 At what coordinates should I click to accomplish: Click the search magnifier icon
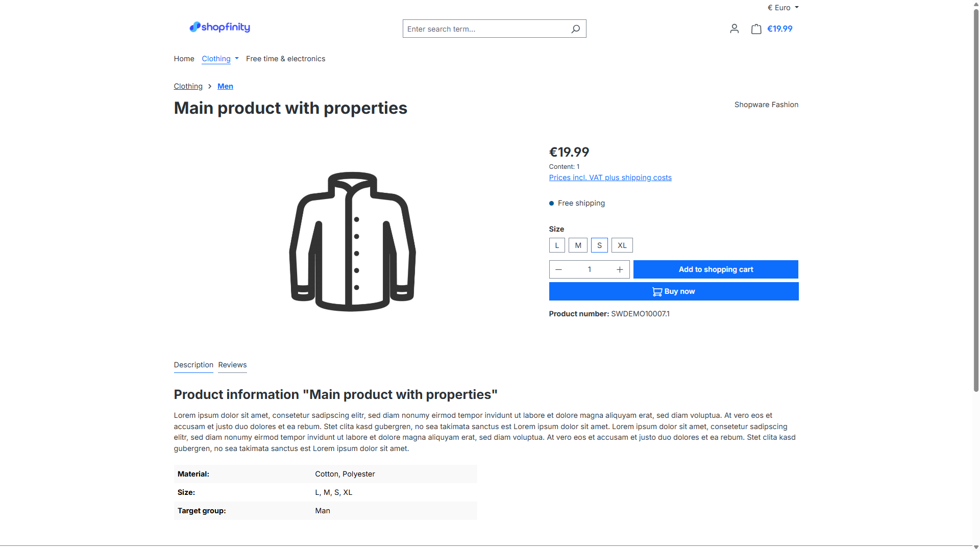(575, 29)
